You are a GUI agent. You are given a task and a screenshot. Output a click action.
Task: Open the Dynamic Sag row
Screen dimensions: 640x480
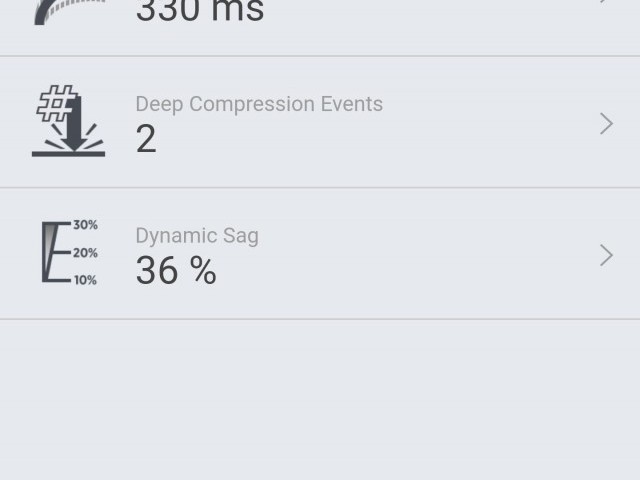point(350,254)
